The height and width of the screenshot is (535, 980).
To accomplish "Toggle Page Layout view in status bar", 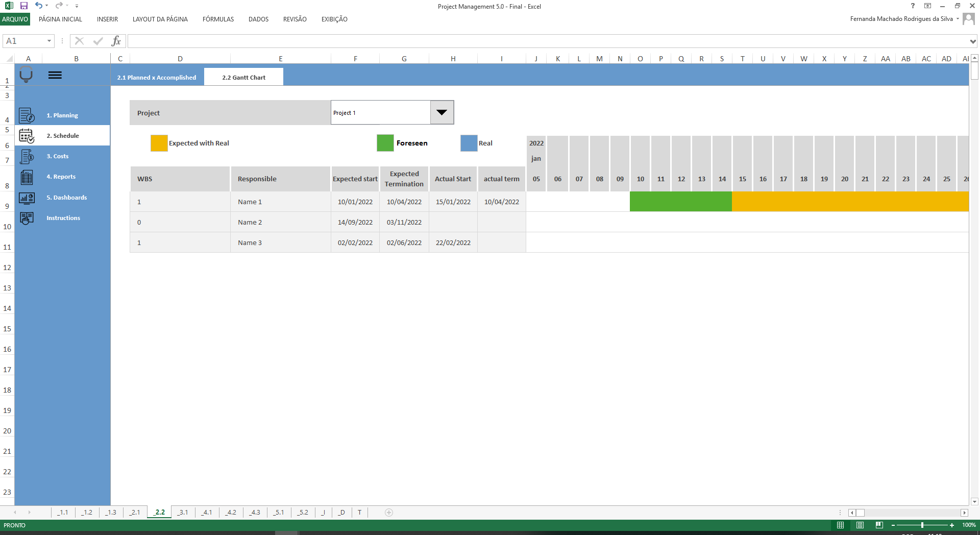I will 860,525.
